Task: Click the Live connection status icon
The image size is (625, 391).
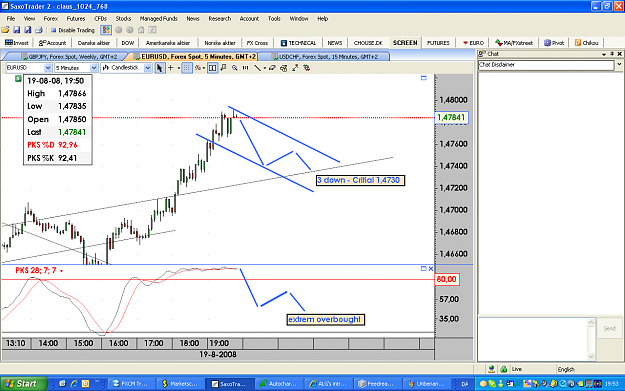Action: click(x=503, y=369)
